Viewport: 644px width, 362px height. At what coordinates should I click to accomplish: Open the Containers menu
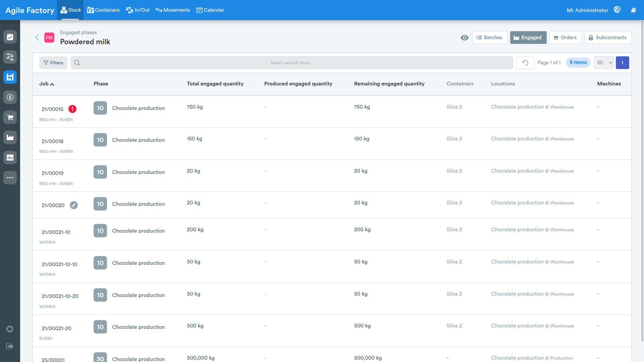[x=103, y=10]
